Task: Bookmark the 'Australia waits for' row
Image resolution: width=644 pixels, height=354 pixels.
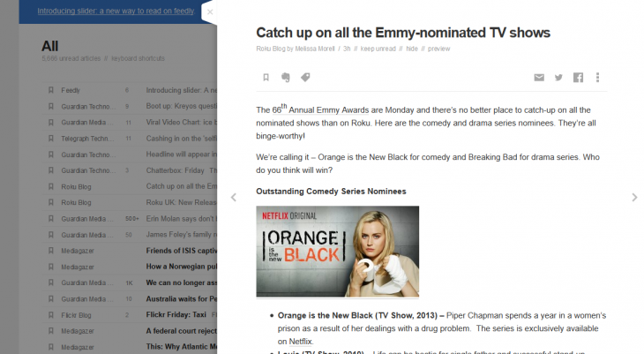Action: pos(51,299)
